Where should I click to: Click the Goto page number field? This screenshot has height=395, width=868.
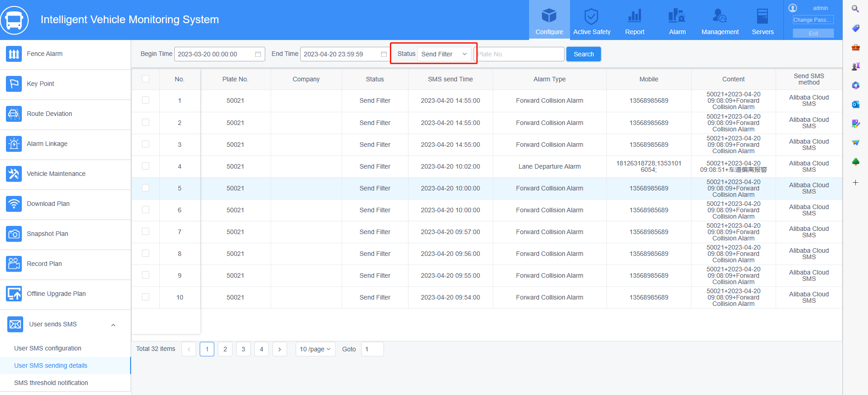point(373,349)
